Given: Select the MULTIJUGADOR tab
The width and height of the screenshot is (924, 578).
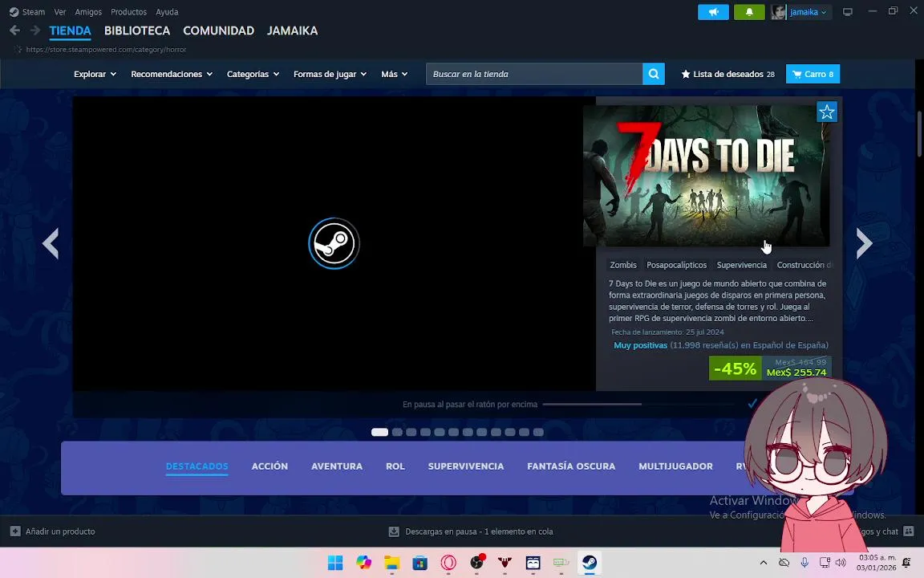Looking at the screenshot, I should click(676, 466).
